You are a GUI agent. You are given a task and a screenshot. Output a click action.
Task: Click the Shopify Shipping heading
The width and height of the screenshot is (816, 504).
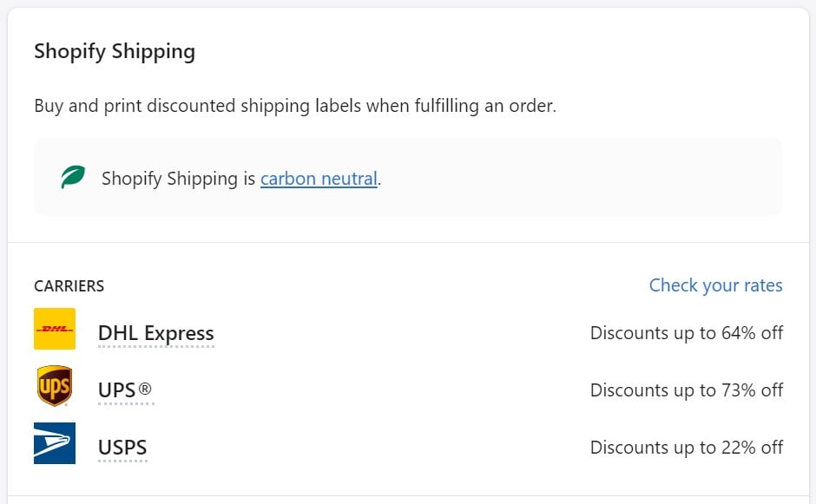coord(115,51)
